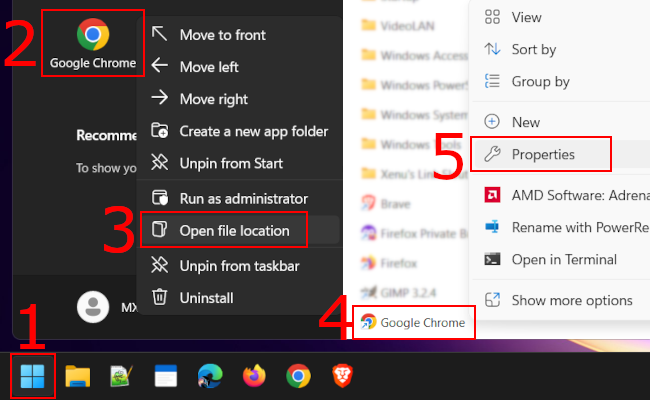Select Run as administrator

tap(239, 199)
